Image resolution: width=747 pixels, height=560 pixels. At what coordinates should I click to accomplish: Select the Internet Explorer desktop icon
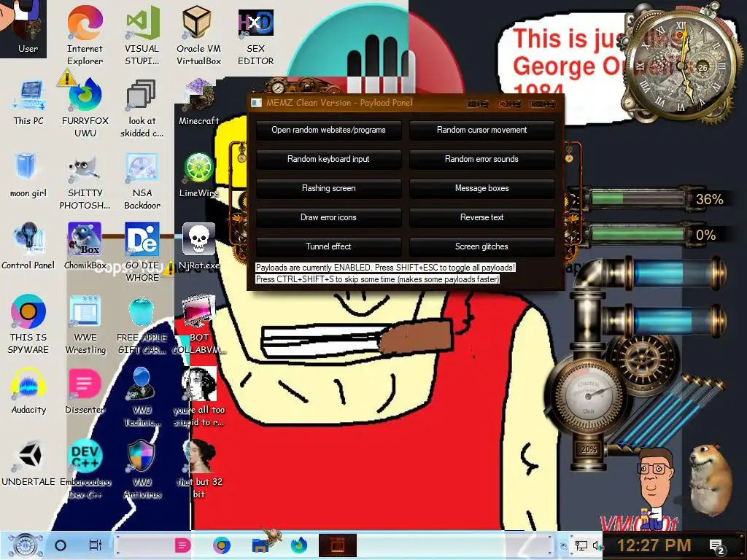point(85,34)
